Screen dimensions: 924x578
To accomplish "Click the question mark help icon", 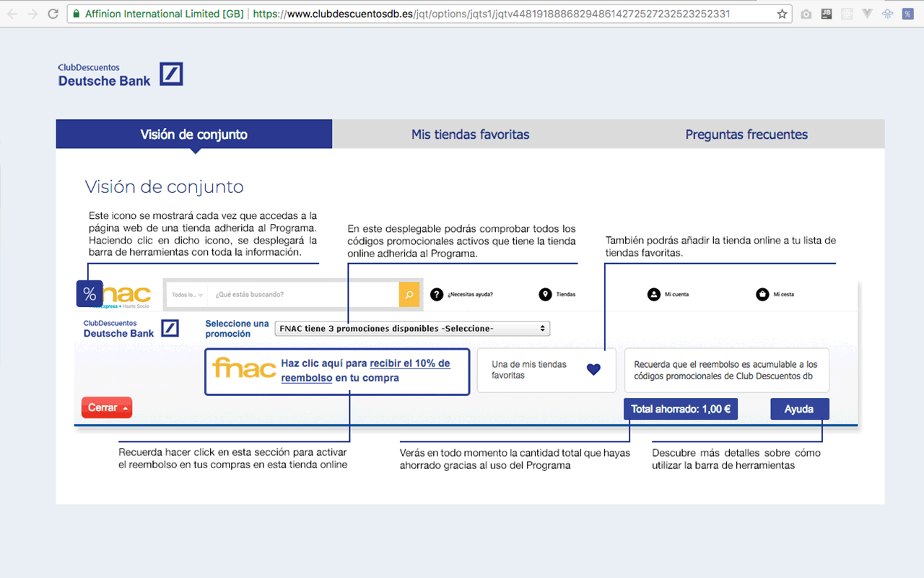I will click(x=437, y=294).
